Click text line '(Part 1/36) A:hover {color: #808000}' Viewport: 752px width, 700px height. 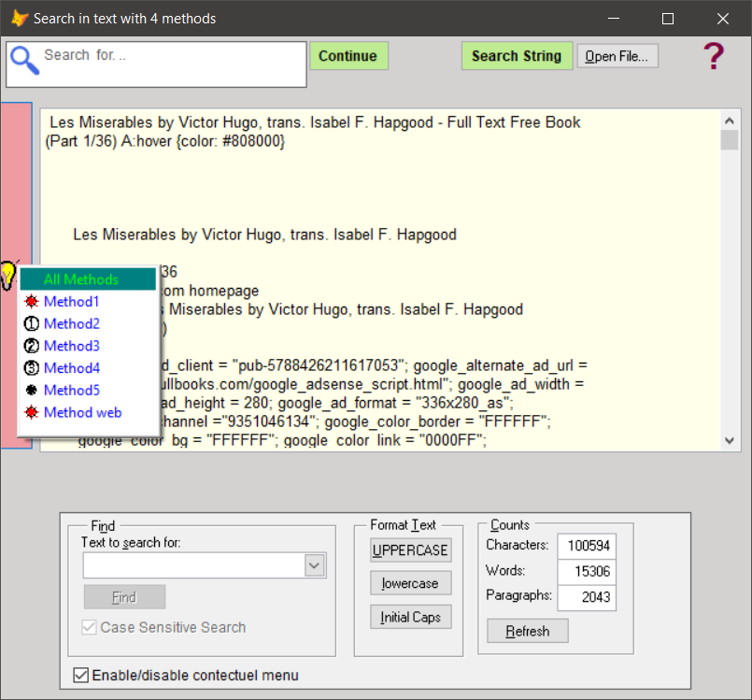[165, 141]
